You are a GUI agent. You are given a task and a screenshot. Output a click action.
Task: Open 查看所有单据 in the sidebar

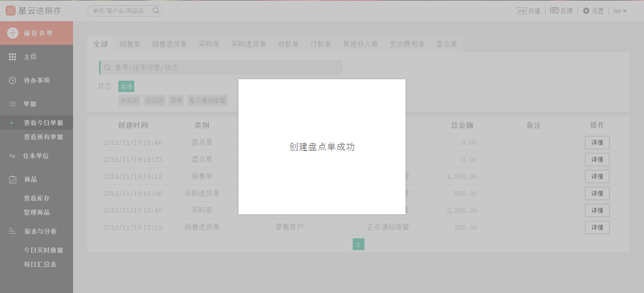(x=43, y=137)
